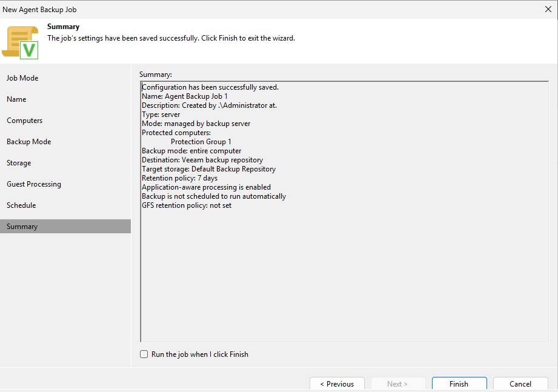This screenshot has width=558, height=392.
Task: Enable Run the job when I click Finish
Action: (x=144, y=354)
